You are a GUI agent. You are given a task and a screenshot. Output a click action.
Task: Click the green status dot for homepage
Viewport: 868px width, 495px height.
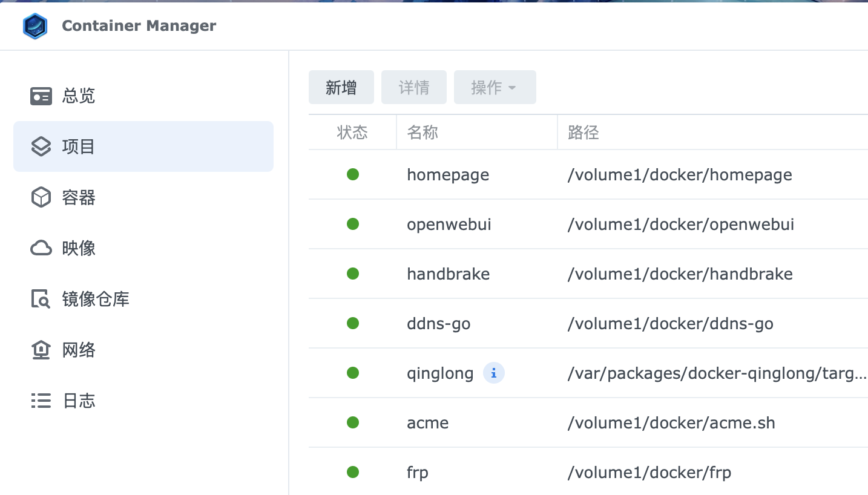(x=353, y=174)
